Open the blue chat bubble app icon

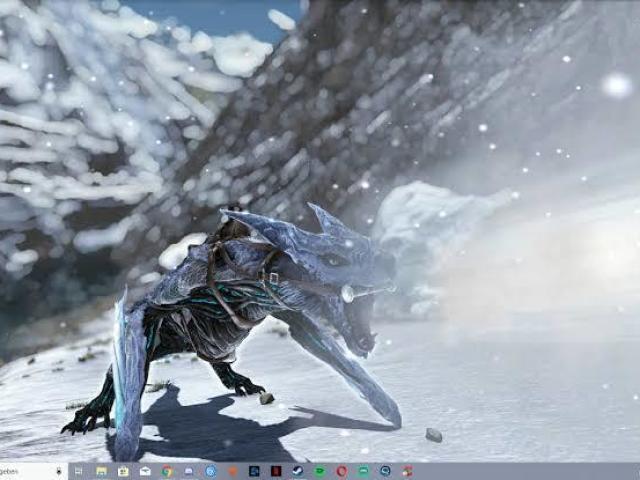(x=385, y=471)
